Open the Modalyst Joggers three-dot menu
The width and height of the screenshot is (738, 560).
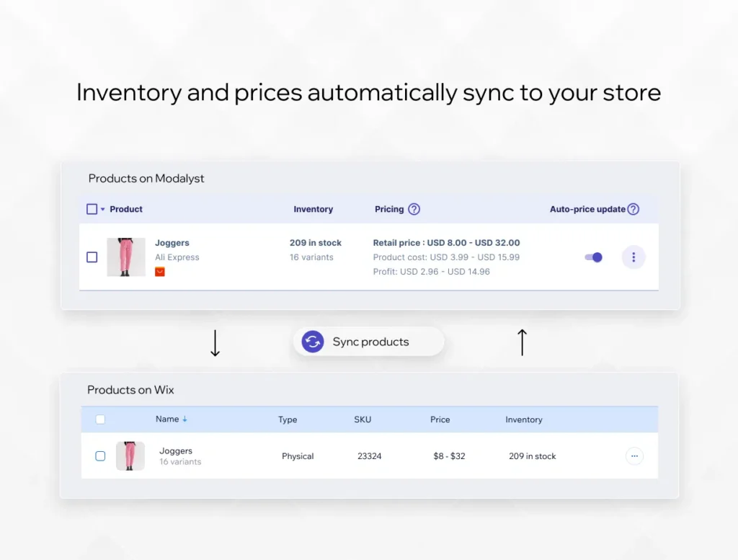click(x=633, y=257)
